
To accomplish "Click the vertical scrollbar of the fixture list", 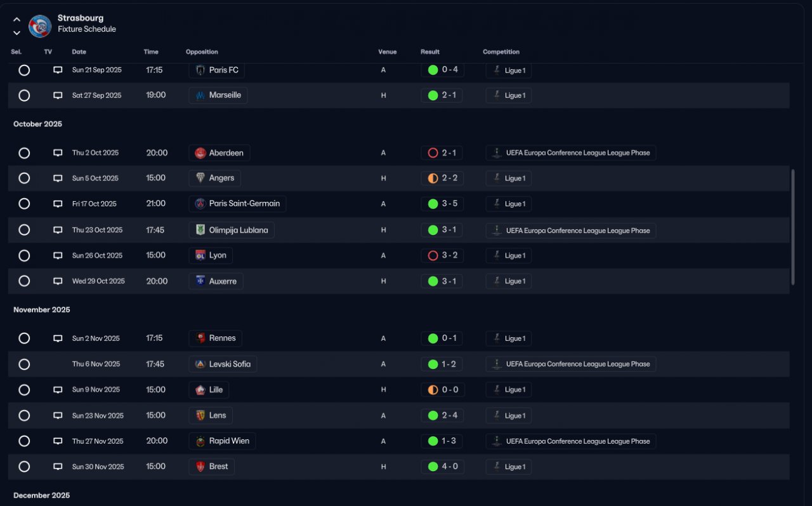I will (x=793, y=227).
